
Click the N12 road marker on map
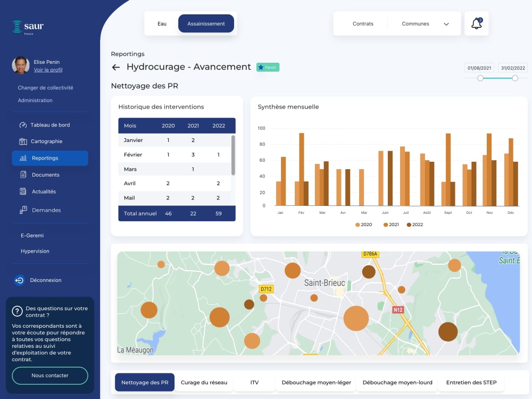(x=397, y=310)
